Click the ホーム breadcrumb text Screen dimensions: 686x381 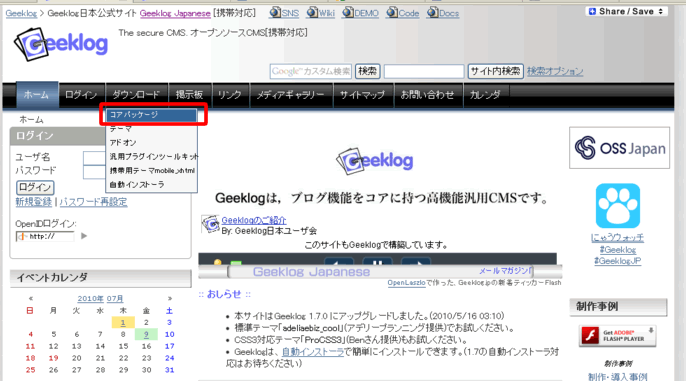tap(31, 119)
